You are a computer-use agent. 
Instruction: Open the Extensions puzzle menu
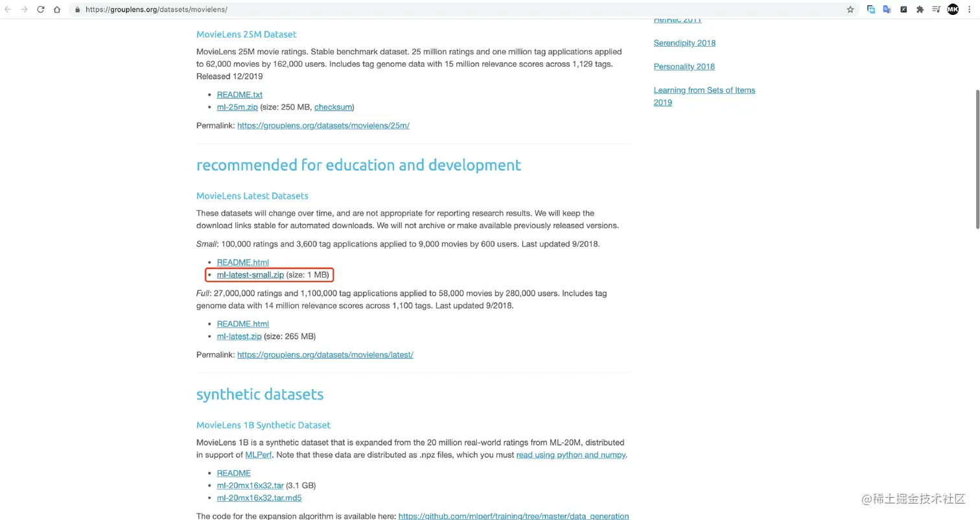920,10
